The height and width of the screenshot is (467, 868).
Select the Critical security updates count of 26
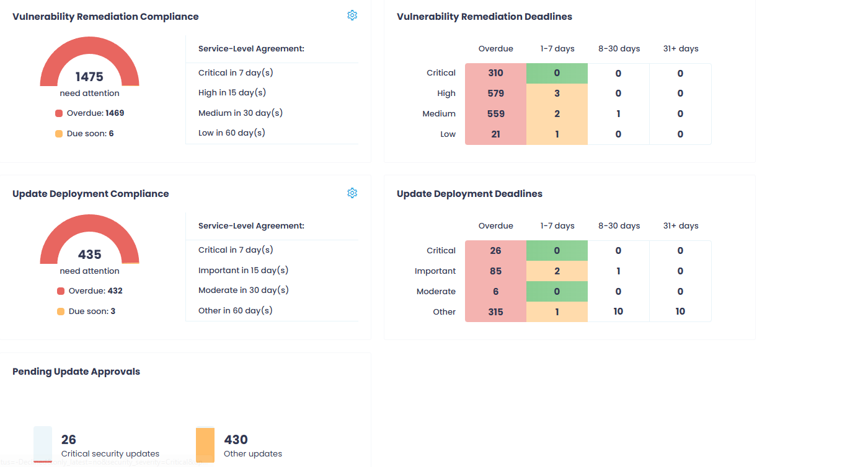68,439
